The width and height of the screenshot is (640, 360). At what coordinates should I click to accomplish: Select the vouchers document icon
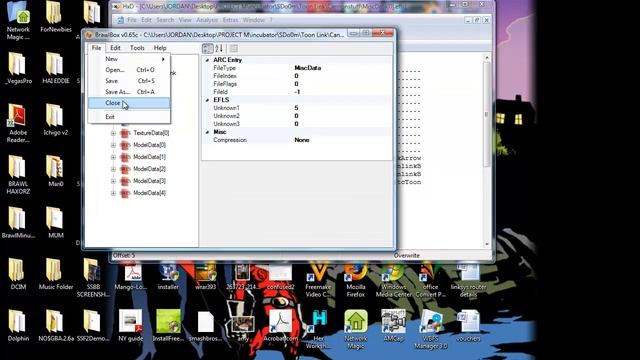tap(468, 326)
